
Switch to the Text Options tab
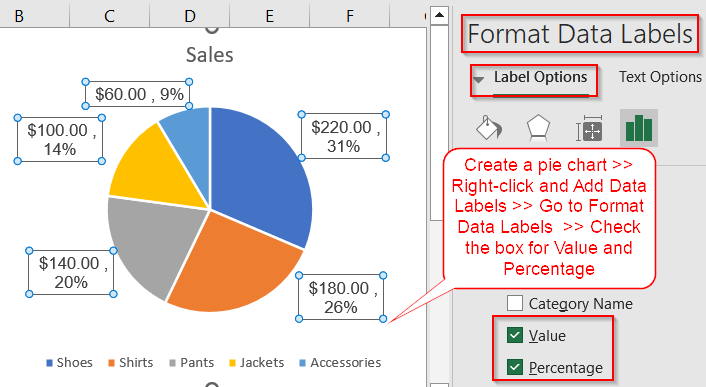click(660, 77)
